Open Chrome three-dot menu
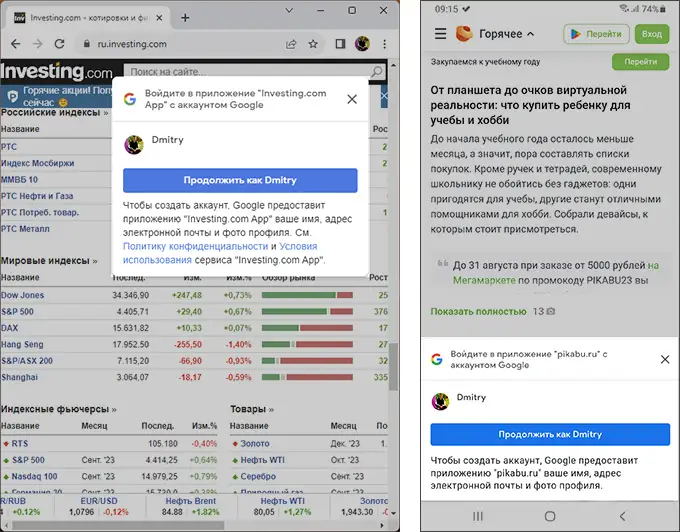 384,44
